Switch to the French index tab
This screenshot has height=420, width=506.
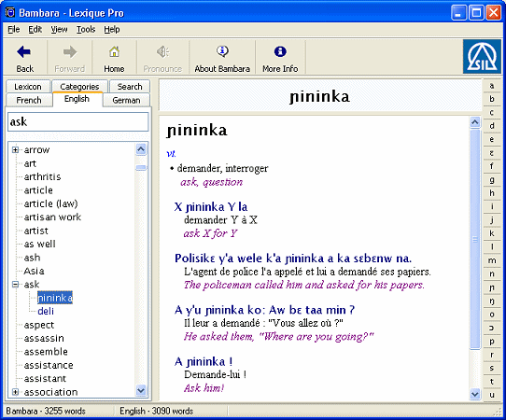(29, 100)
